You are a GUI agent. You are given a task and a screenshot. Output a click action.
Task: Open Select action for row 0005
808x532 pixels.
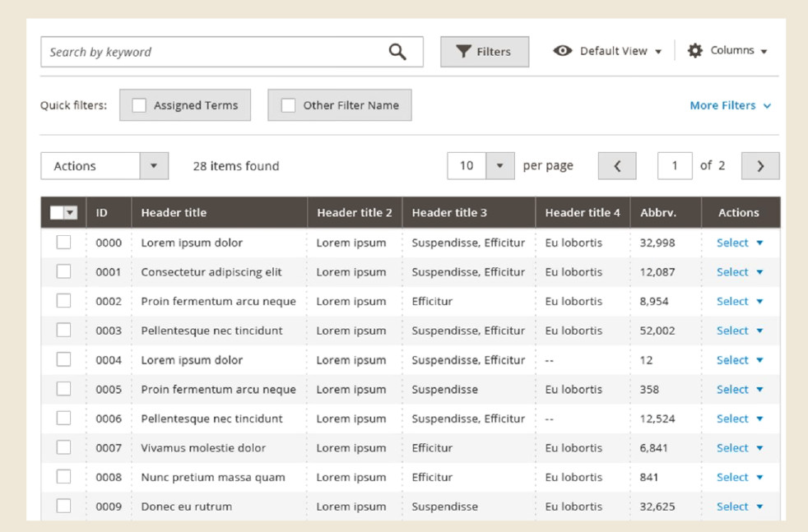coord(740,390)
